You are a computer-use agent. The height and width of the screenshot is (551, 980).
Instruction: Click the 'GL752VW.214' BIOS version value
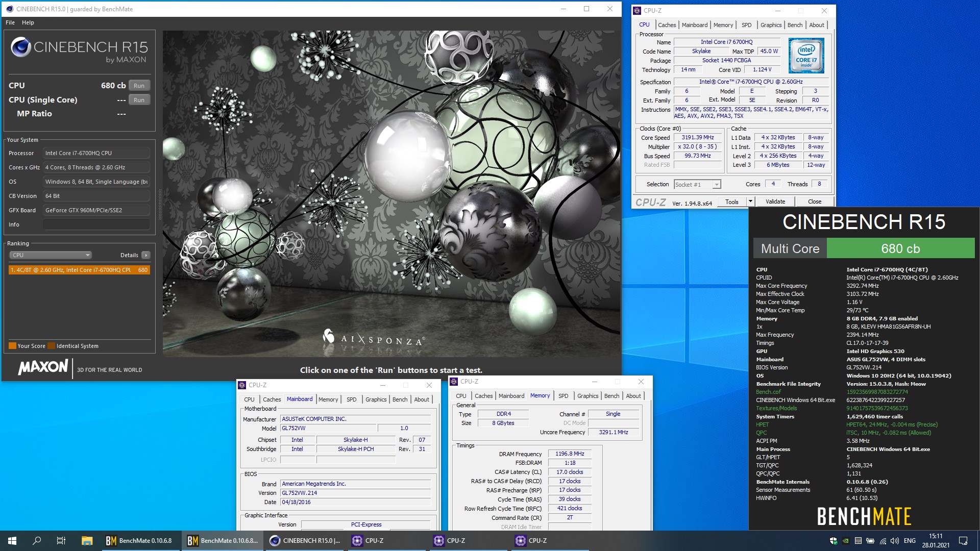pos(356,493)
